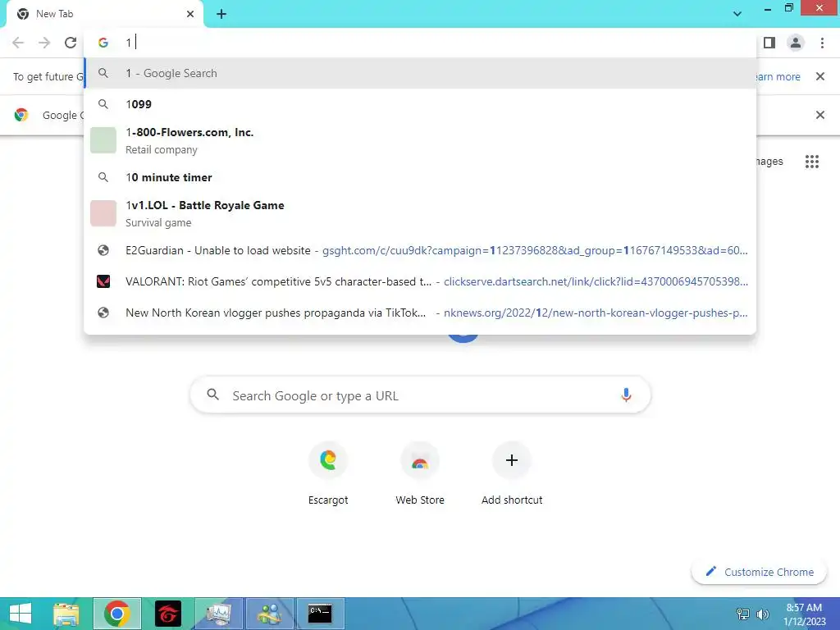
Task: Open the Messenger taskbar app
Action: [x=269, y=614]
